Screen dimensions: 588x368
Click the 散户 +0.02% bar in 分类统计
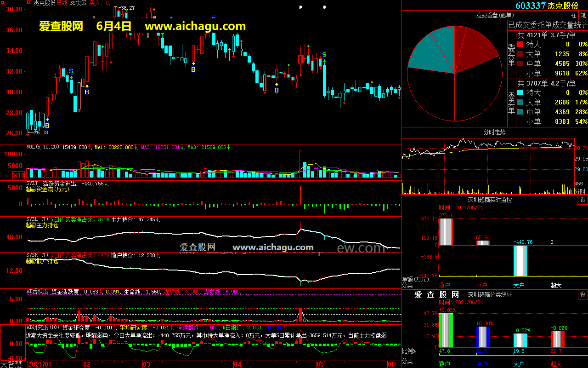(x=446, y=330)
